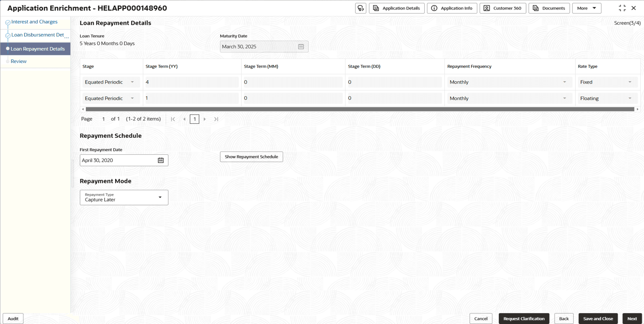
Task: Open Repayment Type dropdown
Action: point(124,198)
